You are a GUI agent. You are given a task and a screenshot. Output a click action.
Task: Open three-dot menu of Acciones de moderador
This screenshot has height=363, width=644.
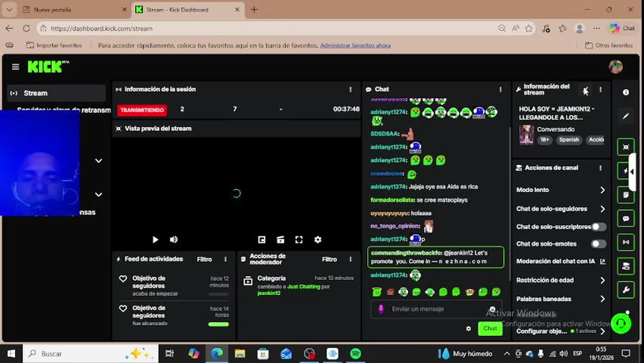(351, 259)
